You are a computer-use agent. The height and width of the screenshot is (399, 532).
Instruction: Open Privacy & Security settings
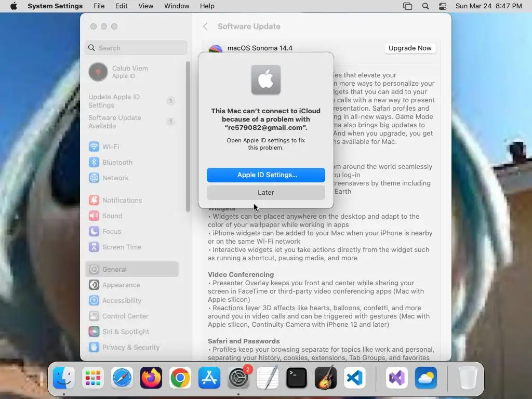pos(132,348)
